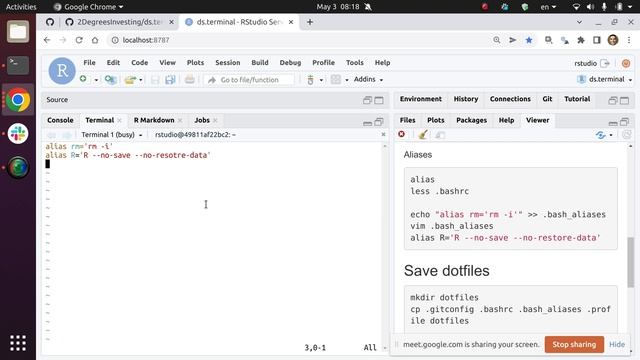Click Chrome's bookmark star icon
Viewport: 640px width, 360px height.
[x=529, y=40]
